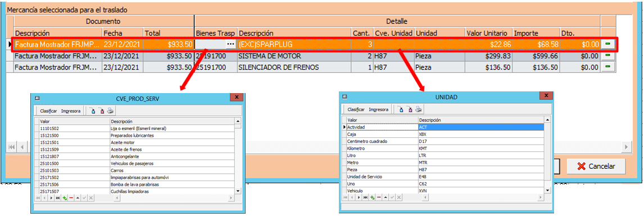Select code 25101503 Carros row
The image size is (644, 217).
[x=135, y=170]
